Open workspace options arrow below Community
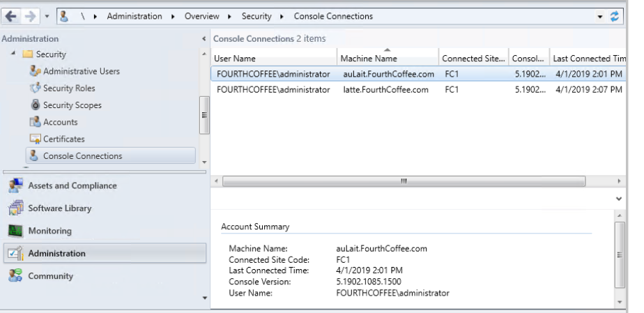Viewport: 644px width, 313px height. pyautogui.click(x=204, y=298)
